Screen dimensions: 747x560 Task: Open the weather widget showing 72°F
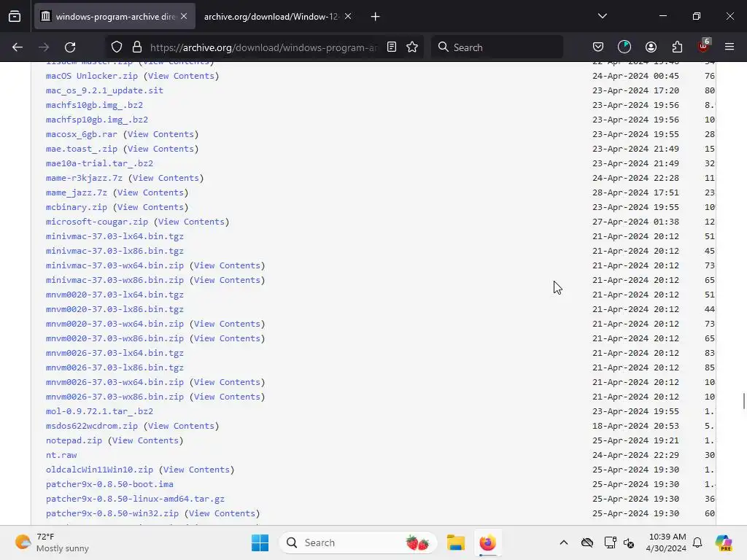52,542
